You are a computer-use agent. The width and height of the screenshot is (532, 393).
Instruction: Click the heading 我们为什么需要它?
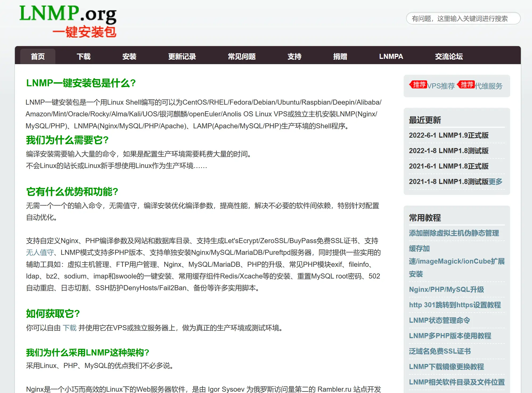point(67,140)
